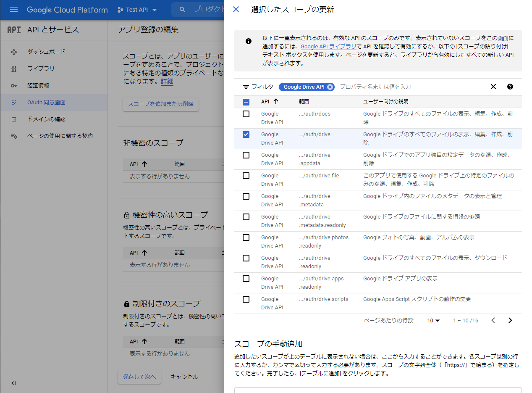Clear all filters with the X icon
532x393 pixels.
pyautogui.click(x=493, y=87)
